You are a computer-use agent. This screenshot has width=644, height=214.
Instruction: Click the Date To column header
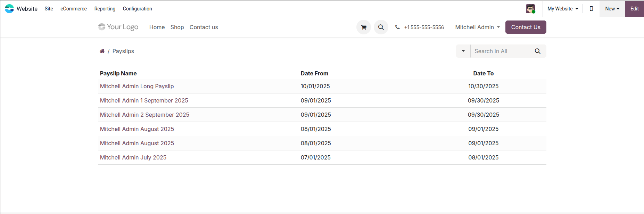point(483,73)
